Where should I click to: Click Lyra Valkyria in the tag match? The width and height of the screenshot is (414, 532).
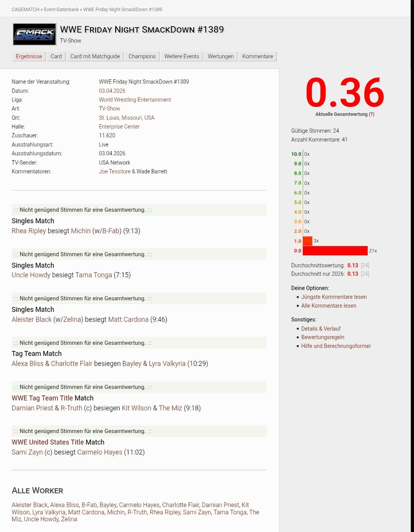tap(167, 364)
